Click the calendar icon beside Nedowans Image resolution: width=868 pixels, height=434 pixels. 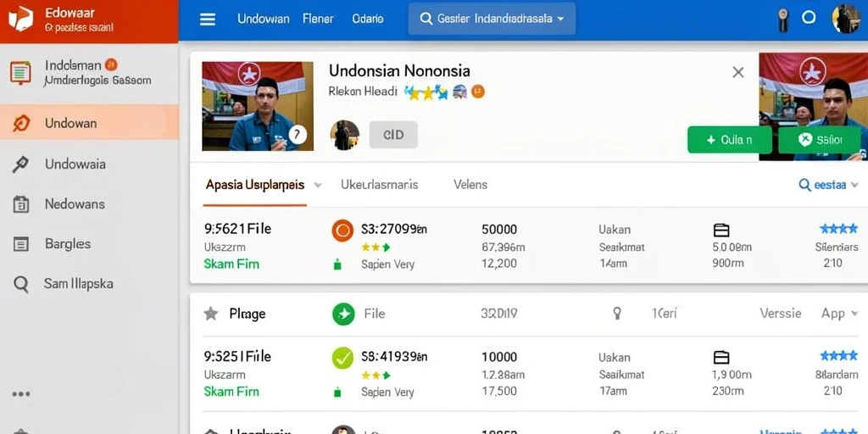[x=20, y=204]
